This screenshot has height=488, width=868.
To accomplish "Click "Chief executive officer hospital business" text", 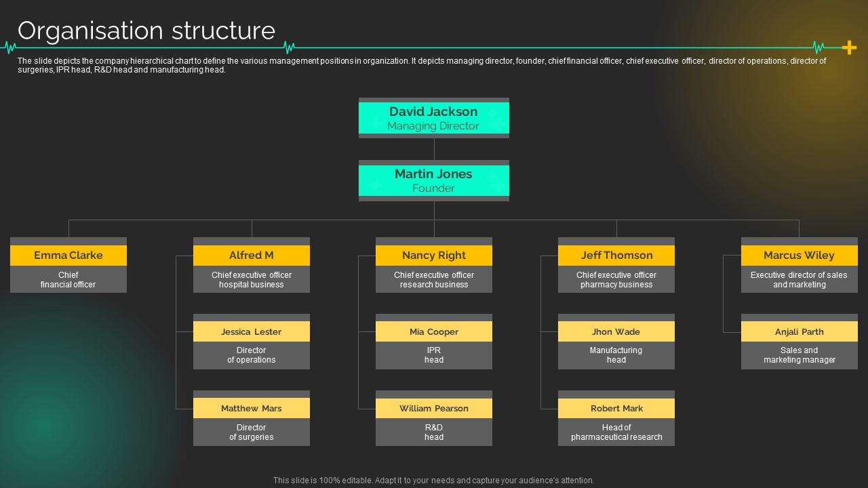I will [x=252, y=280].
